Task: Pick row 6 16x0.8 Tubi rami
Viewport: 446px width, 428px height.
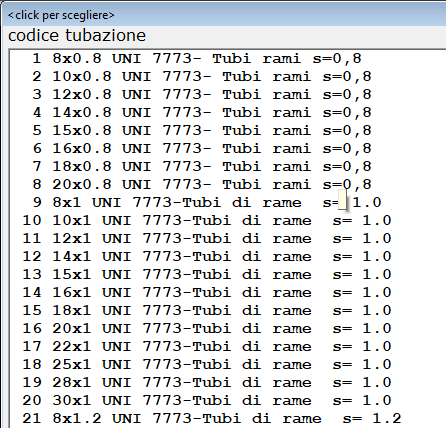Action: 228,148
